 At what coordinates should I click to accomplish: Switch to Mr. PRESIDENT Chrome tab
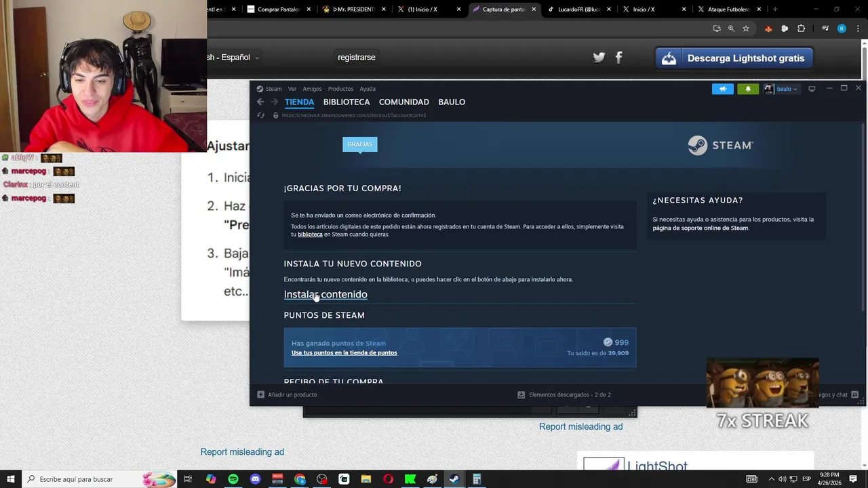(354, 9)
